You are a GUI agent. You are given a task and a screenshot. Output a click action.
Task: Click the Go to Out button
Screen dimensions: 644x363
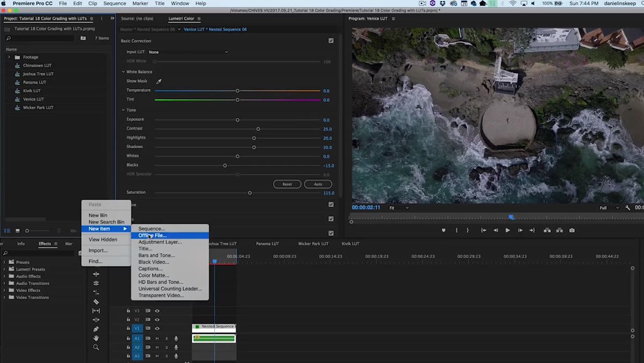click(x=532, y=230)
